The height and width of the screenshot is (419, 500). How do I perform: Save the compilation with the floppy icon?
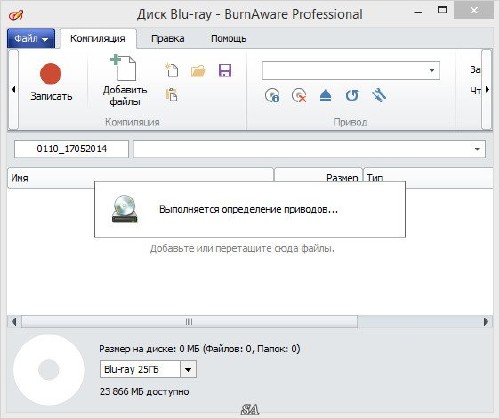click(x=225, y=71)
